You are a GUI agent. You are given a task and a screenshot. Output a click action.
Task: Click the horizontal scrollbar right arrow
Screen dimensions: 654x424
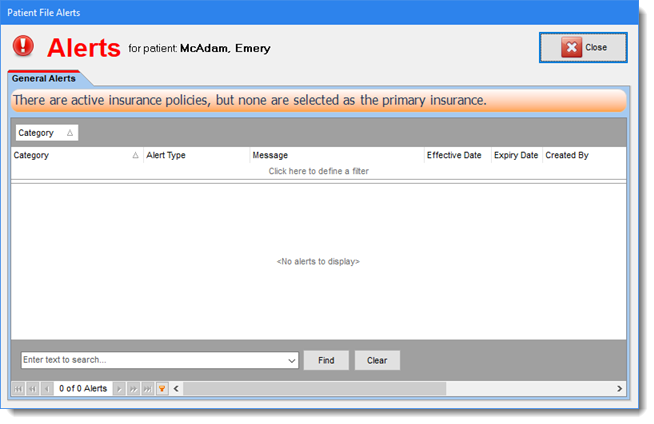[619, 389]
